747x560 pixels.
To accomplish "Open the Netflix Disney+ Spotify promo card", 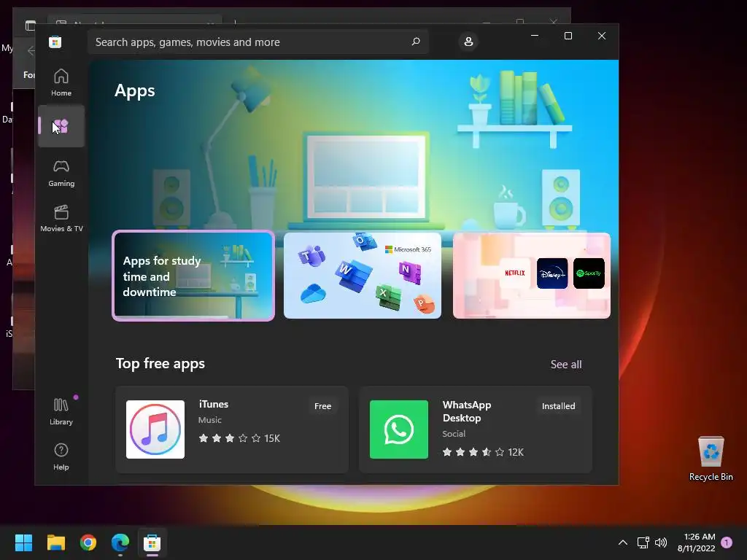I will [532, 276].
